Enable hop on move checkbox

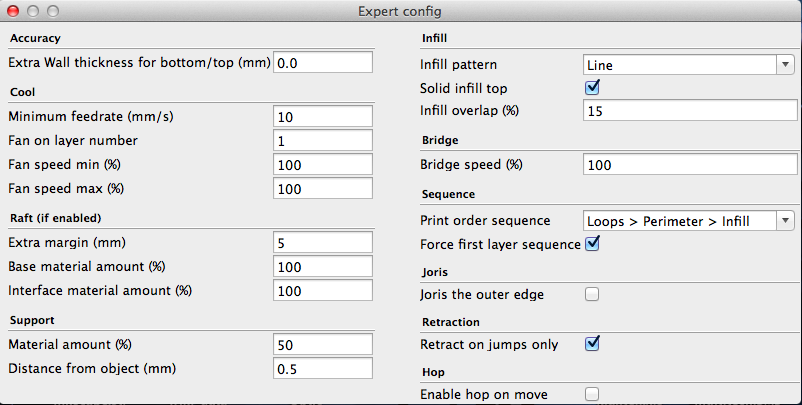tap(591, 394)
